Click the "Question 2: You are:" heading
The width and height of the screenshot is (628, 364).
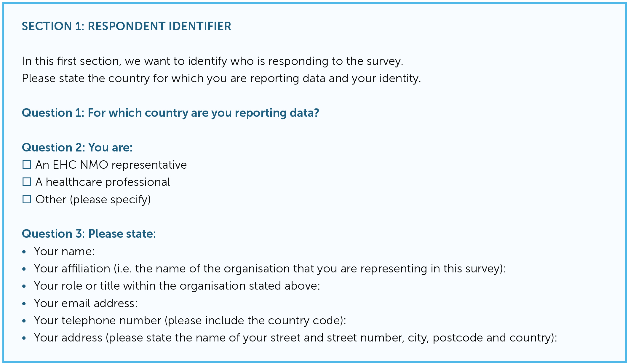tap(77, 147)
